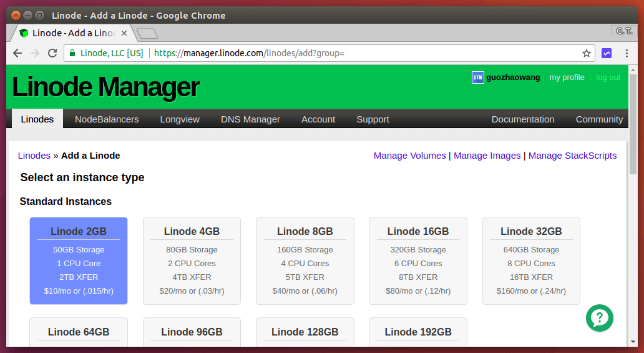Go to DNS Manager tab
Viewport: 644px width, 353px height.
[x=250, y=119]
